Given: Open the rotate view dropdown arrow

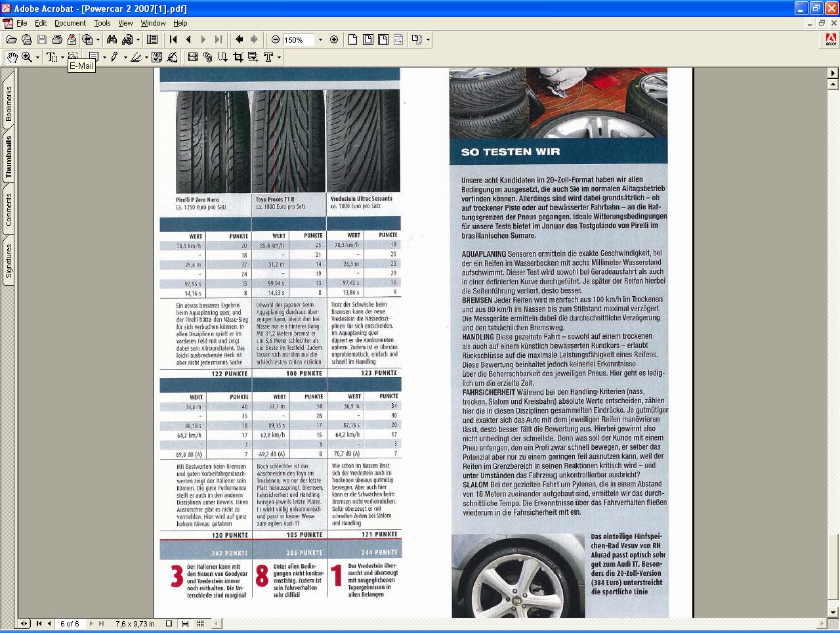Looking at the screenshot, I should (x=428, y=39).
